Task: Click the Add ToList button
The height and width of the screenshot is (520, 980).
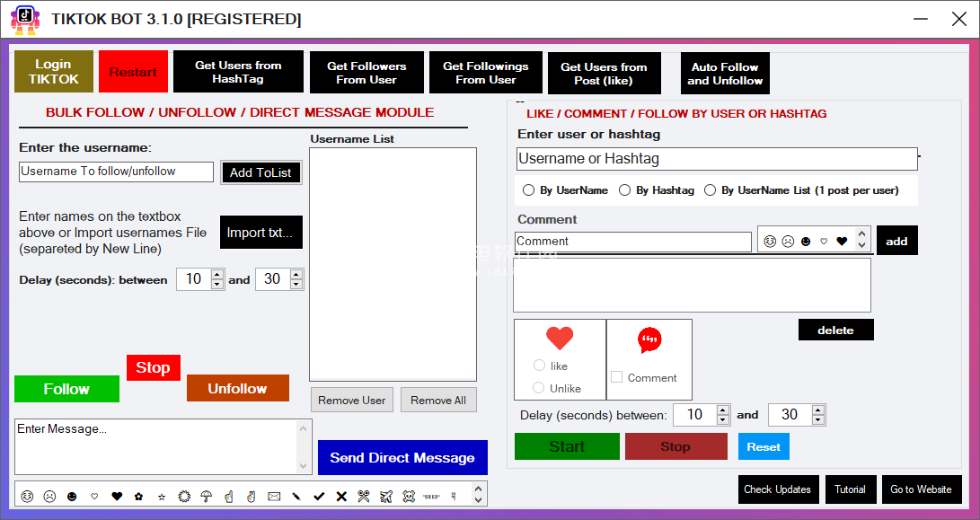Action: (x=261, y=172)
